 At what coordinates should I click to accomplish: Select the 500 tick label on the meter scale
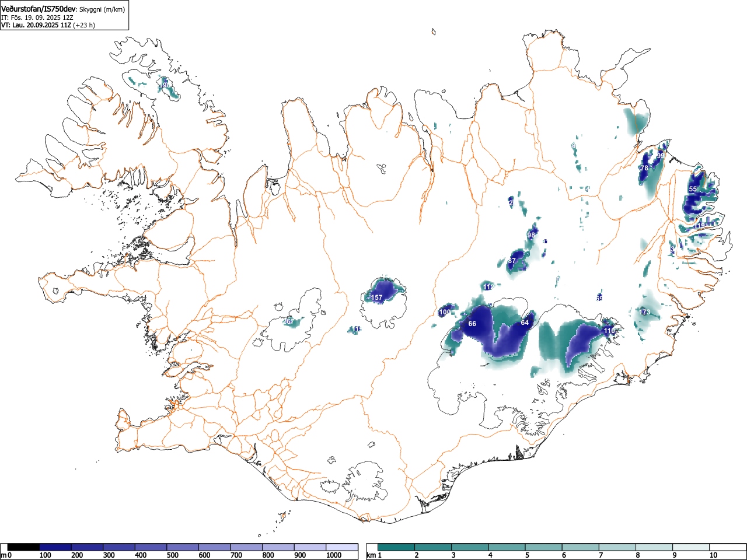pyautogui.click(x=172, y=555)
